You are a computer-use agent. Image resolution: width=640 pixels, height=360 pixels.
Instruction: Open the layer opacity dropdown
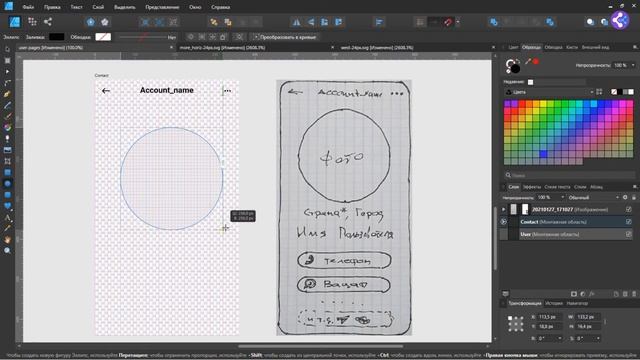pos(562,198)
